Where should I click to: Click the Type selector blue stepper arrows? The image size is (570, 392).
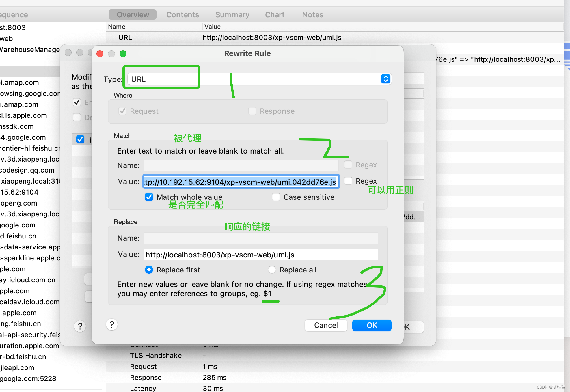tap(385, 79)
